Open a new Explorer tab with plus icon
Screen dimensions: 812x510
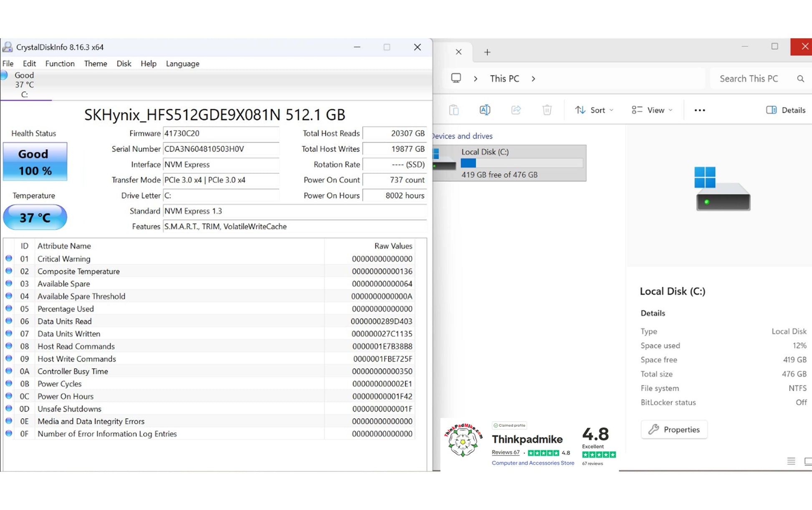(487, 52)
